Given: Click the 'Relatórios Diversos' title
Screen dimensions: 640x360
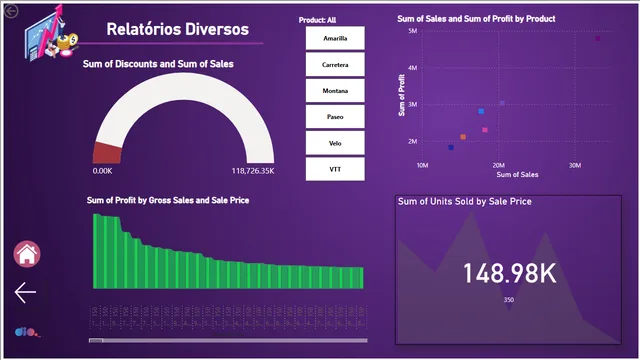Looking at the screenshot, I should coord(178,29).
